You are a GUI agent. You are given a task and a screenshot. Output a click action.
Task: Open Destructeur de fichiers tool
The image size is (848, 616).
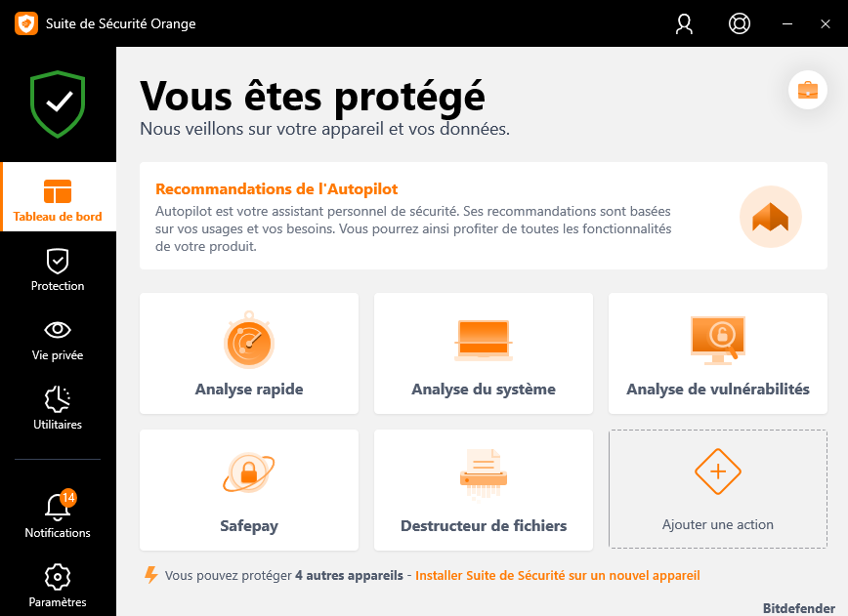[484, 490]
